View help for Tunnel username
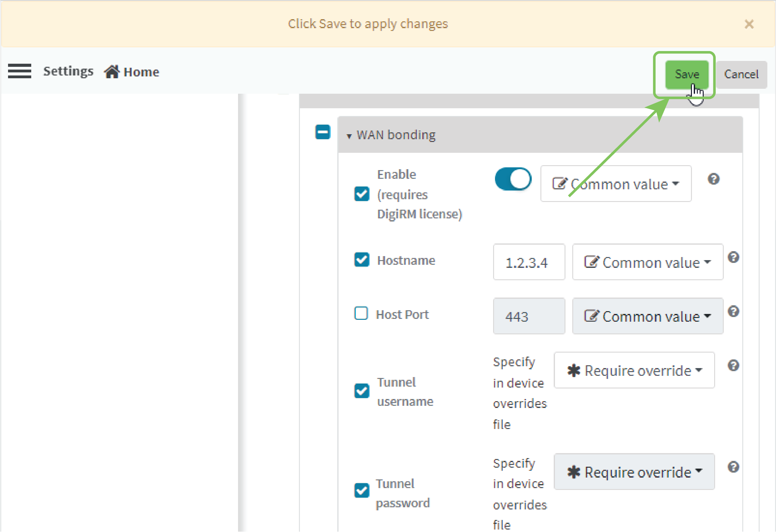This screenshot has height=532, width=776. point(733,365)
